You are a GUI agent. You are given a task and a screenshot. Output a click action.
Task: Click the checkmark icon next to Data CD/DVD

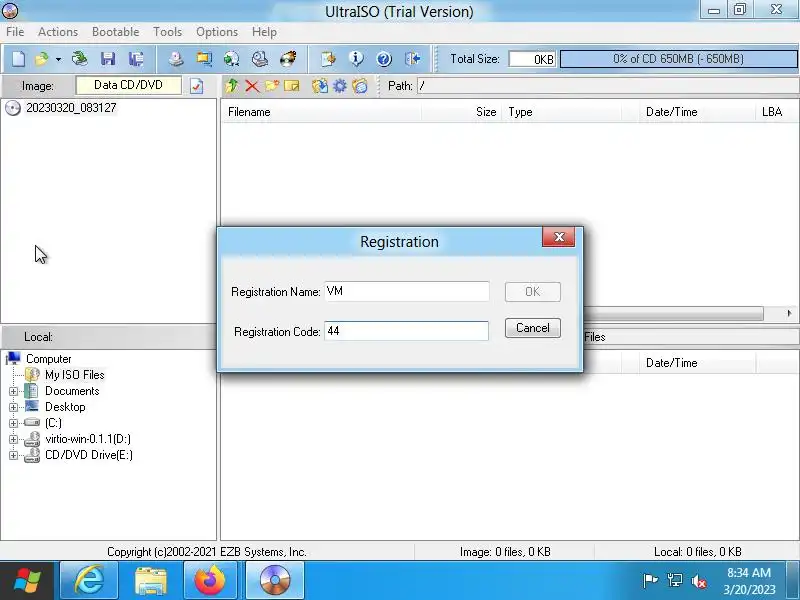pyautogui.click(x=196, y=86)
